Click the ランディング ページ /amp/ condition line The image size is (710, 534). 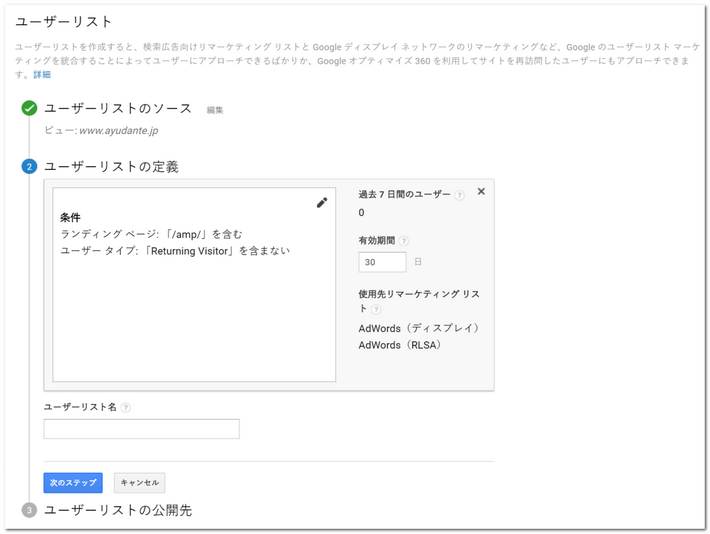(152, 234)
